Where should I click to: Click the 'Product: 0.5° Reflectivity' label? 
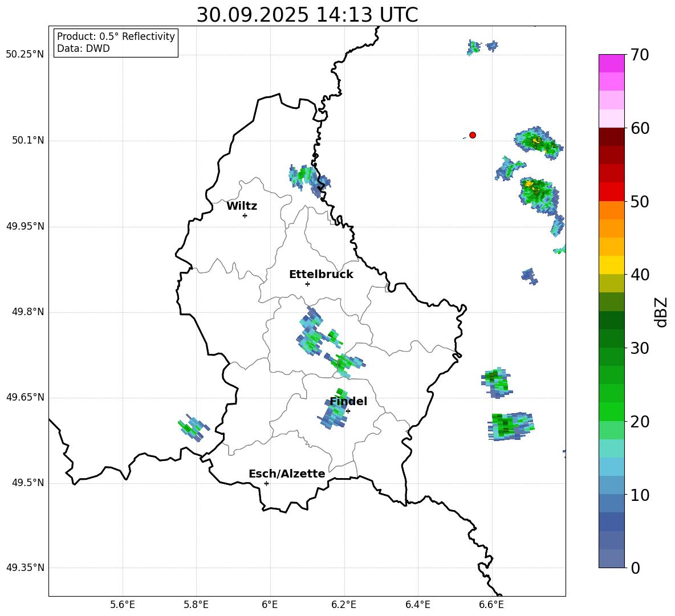[116, 36]
